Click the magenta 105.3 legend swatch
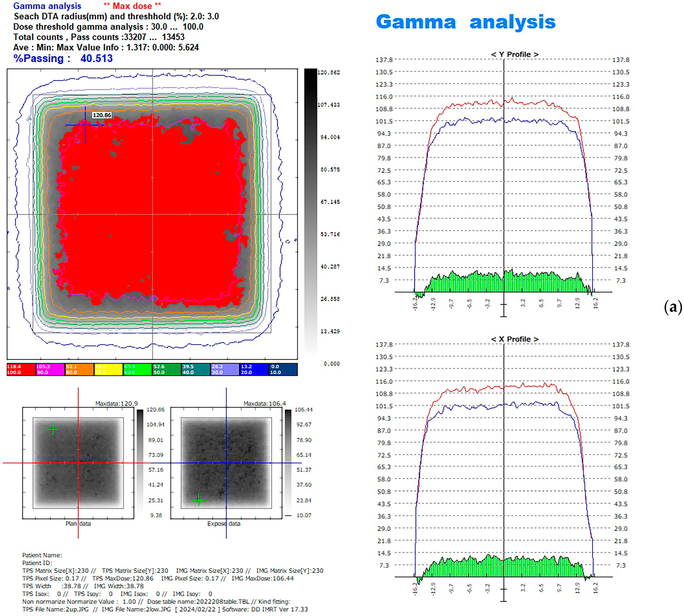The height and width of the screenshot is (616, 684). click(x=50, y=369)
